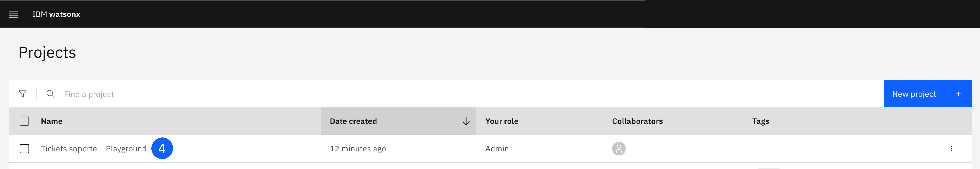
Task: Go to the IBM watsonx home link
Action: tap(56, 14)
